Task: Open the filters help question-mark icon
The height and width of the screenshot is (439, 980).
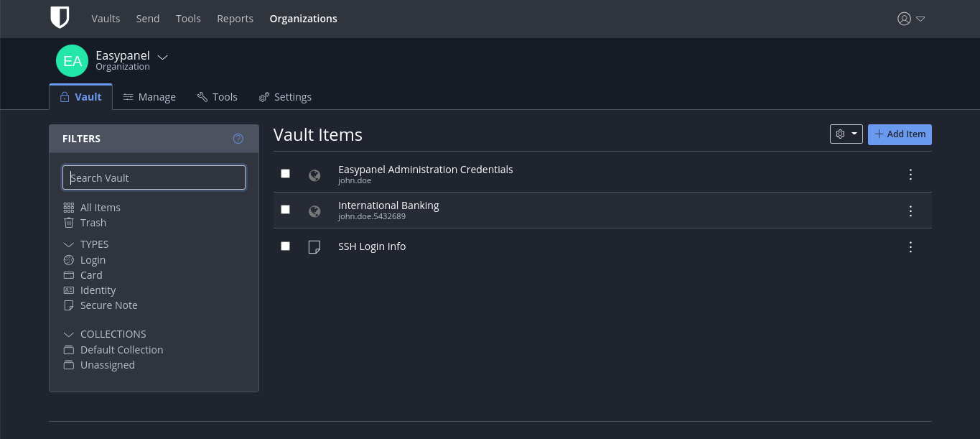Action: pyautogui.click(x=238, y=139)
